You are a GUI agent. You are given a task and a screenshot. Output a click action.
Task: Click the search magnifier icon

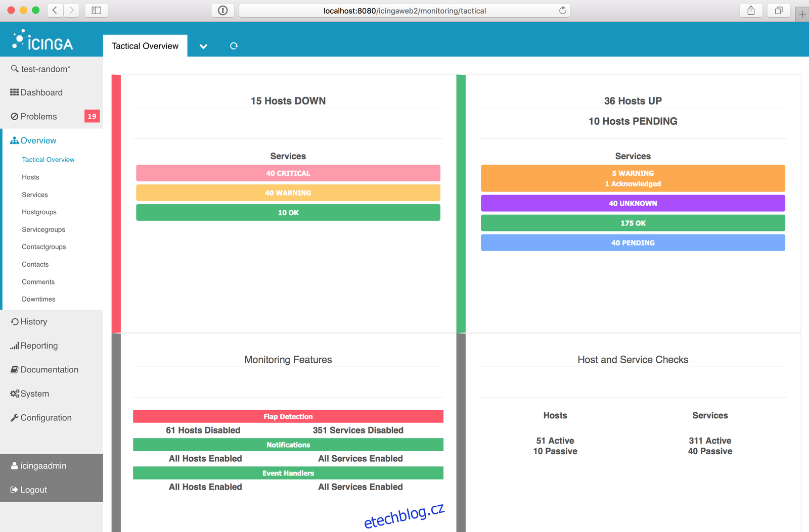[x=15, y=69]
